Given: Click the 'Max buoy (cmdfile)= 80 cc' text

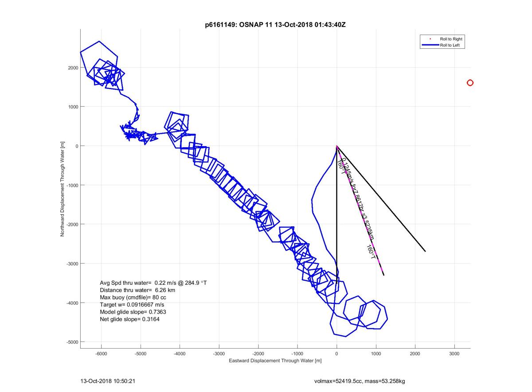Looking at the screenshot, I should click(133, 297).
